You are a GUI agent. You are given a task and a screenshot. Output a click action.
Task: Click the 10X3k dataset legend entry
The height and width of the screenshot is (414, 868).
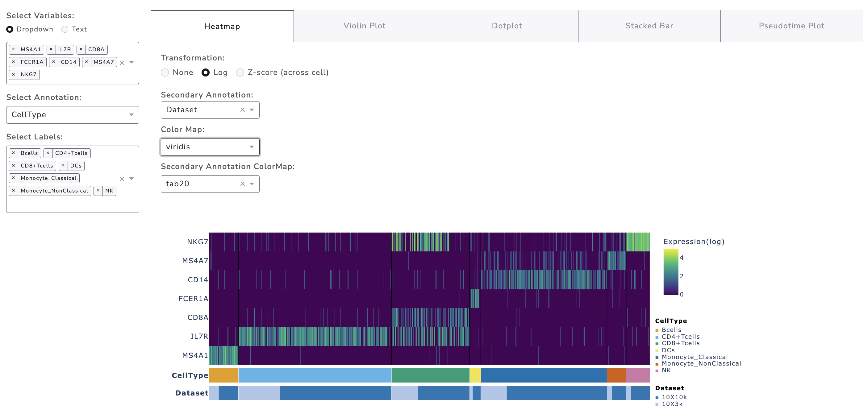pyautogui.click(x=672, y=404)
